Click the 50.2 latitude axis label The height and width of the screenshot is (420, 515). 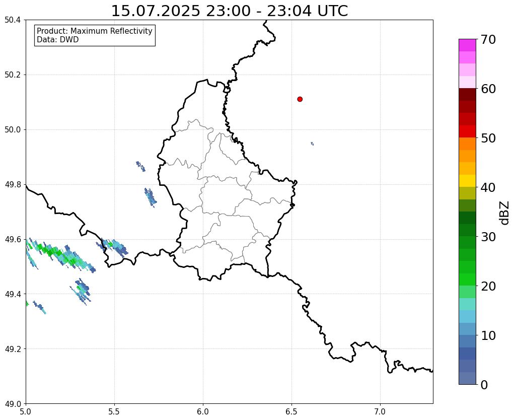13,75
